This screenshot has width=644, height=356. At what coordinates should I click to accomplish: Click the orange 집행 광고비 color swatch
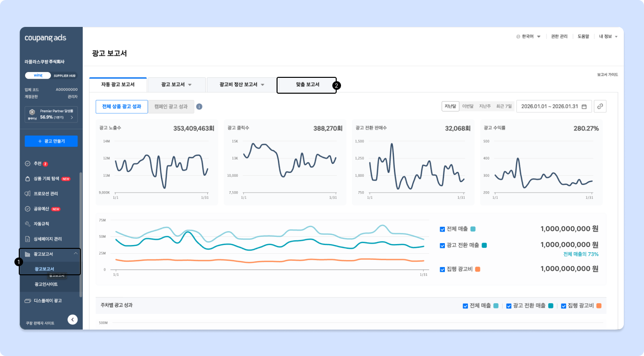click(478, 270)
